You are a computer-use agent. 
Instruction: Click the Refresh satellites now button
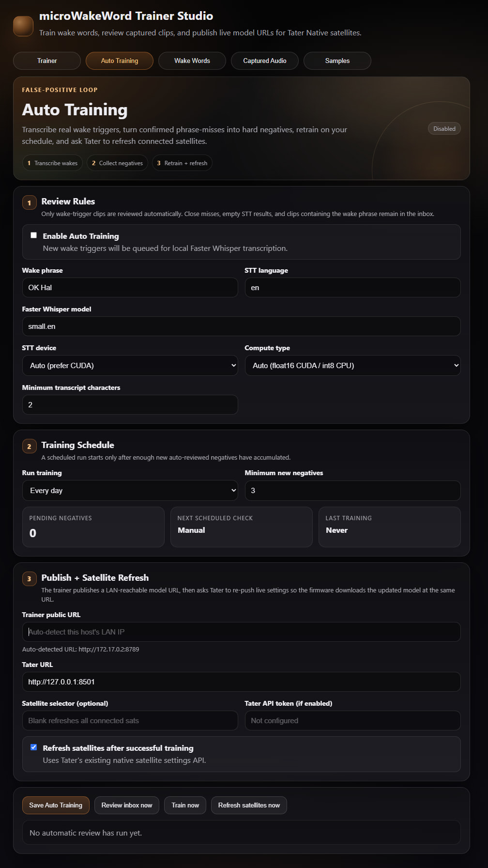pyautogui.click(x=249, y=805)
